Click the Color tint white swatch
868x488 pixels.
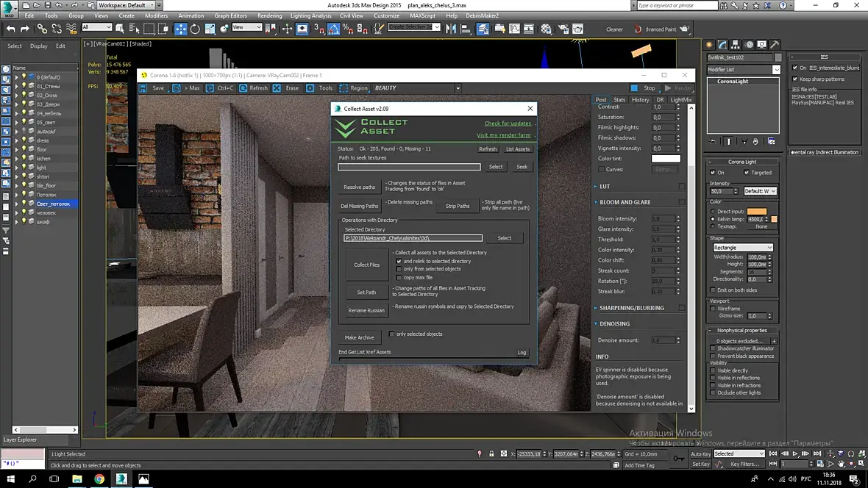coord(666,158)
